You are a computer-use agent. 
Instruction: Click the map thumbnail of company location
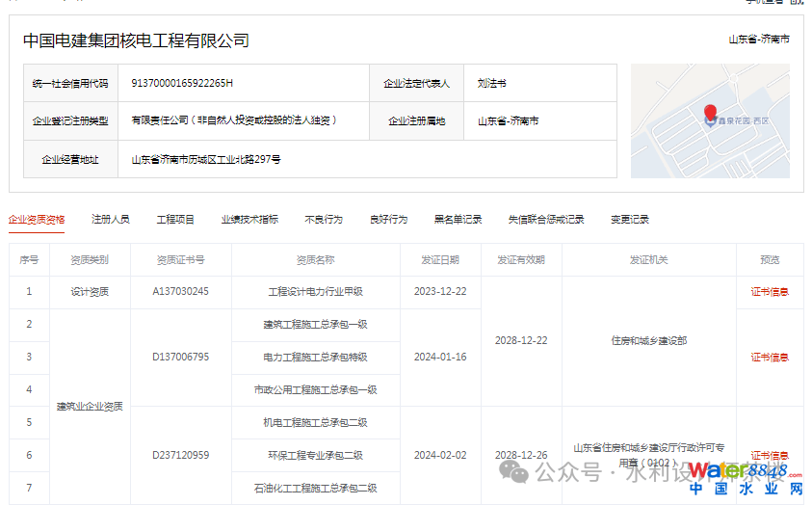[x=710, y=121]
